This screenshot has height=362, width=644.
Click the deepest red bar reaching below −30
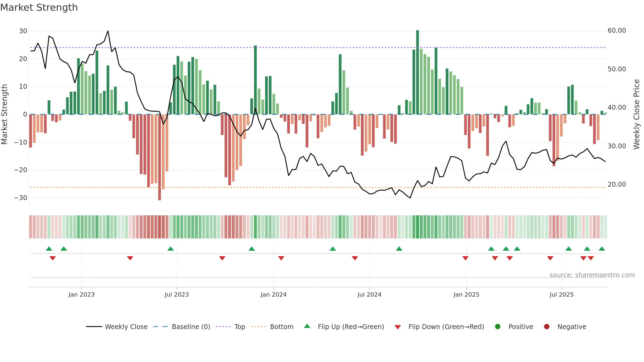click(160, 157)
